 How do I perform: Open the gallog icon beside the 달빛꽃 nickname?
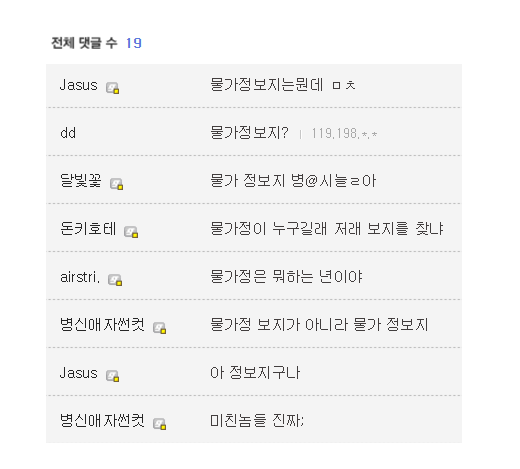pyautogui.click(x=117, y=184)
